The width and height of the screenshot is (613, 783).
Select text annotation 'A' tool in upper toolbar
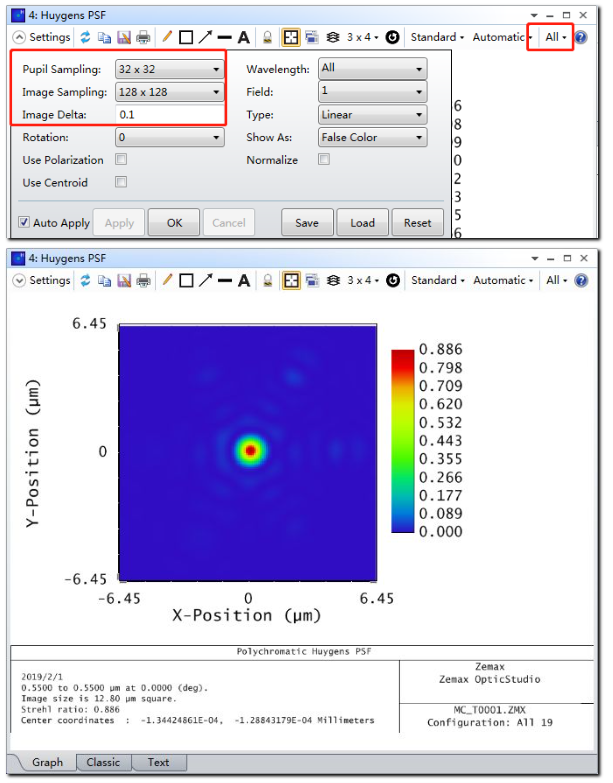coord(244,37)
